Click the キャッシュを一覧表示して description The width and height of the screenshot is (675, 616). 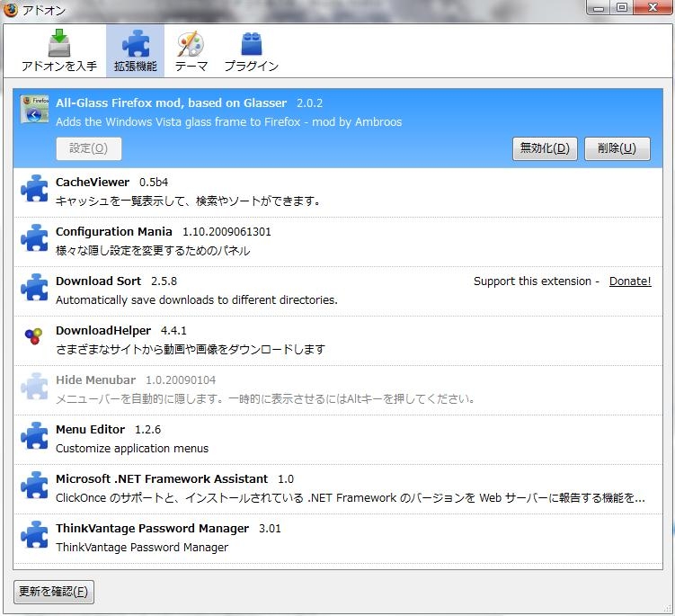[188, 201]
